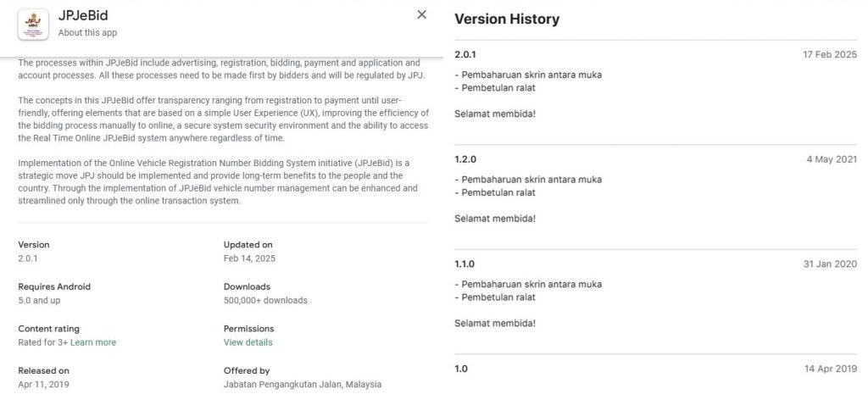Click Jabatan Pengangkutan Jalan, Malaysia developer name
Screen dimensions: 868x400
303,385
